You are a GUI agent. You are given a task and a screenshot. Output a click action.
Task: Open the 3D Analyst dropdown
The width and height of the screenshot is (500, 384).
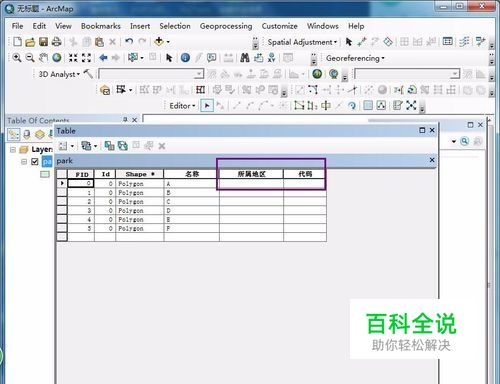[x=59, y=74]
